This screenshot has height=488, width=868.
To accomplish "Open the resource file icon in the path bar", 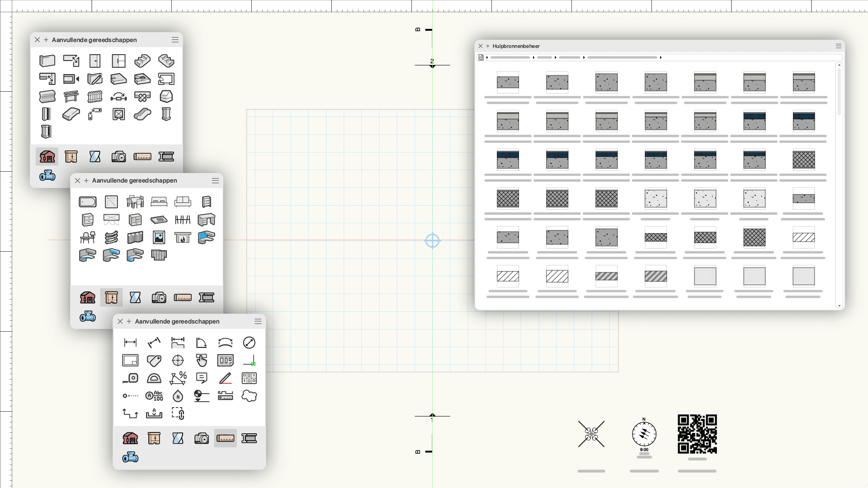I will [481, 57].
